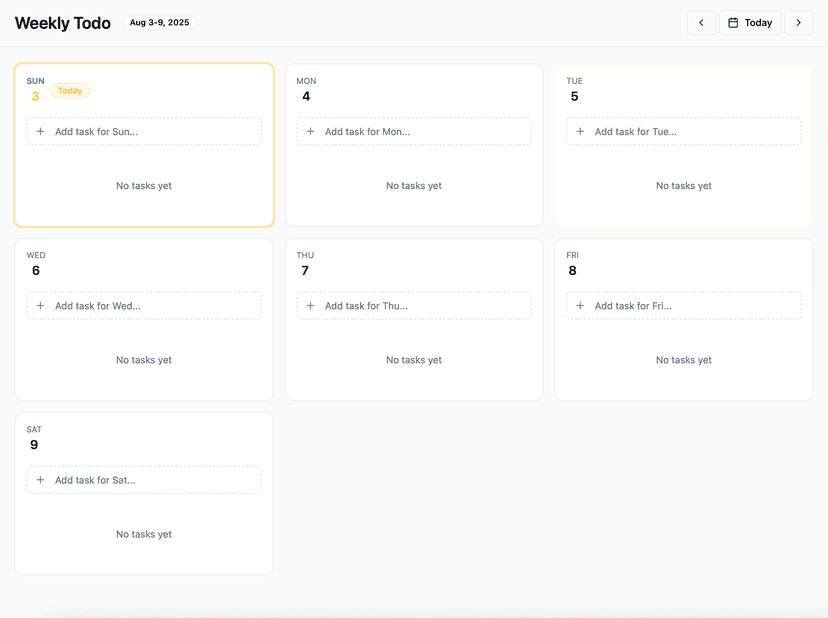Focus the 'Add task for Tue...' input

click(x=684, y=132)
